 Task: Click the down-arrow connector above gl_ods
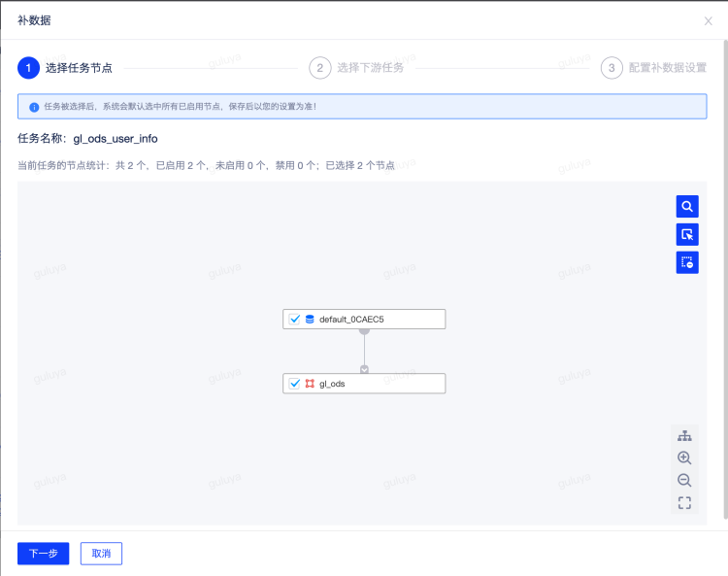coord(364,369)
